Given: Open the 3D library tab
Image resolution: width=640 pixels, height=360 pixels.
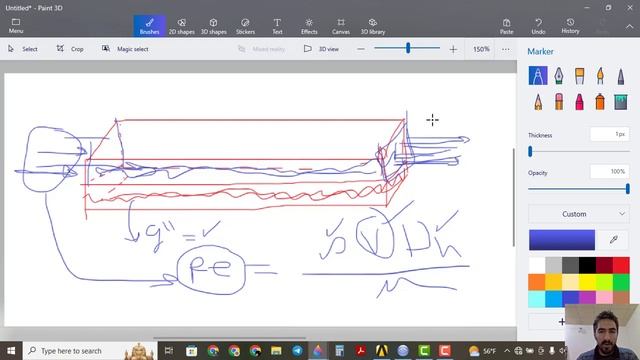Looking at the screenshot, I should [373, 26].
